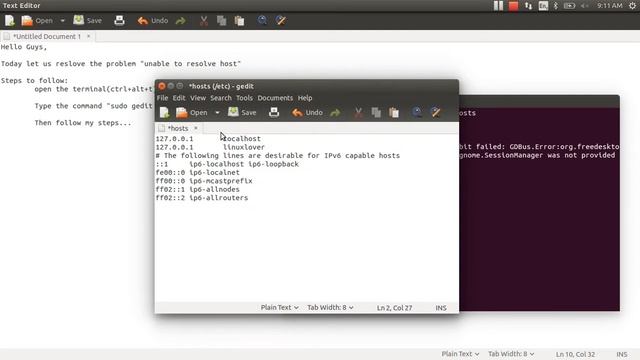The width and height of the screenshot is (640, 360).
Task: Select the Untitled Document 1 tab
Action: [47, 36]
